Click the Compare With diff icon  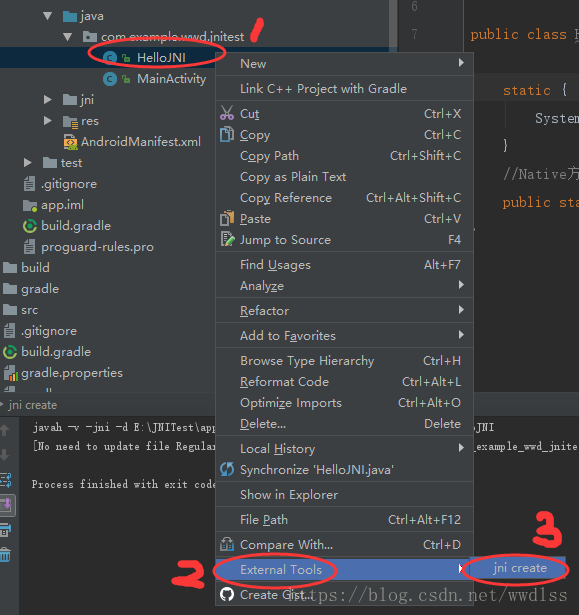tap(227, 544)
